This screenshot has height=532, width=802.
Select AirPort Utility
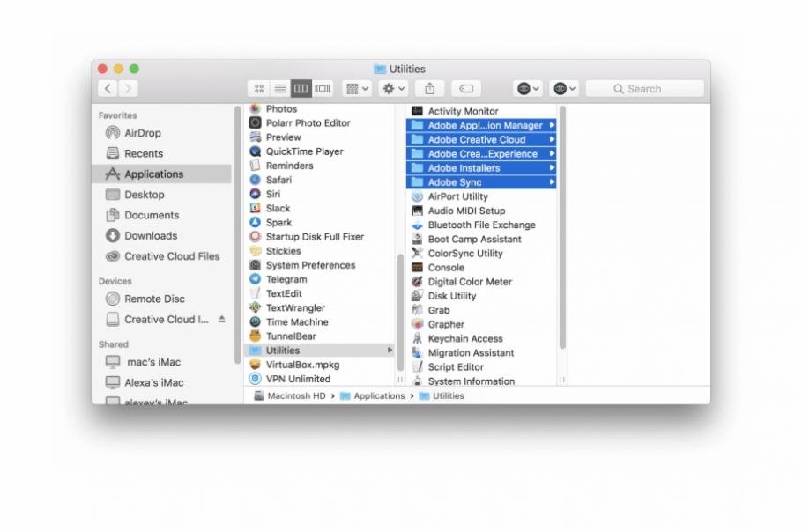(481, 196)
